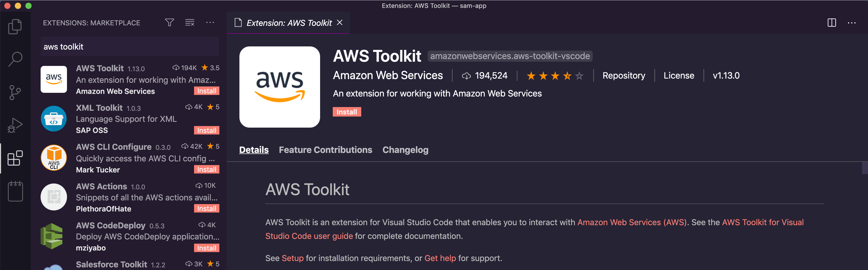Open the editor more actions menu
The image size is (868, 270).
[852, 23]
